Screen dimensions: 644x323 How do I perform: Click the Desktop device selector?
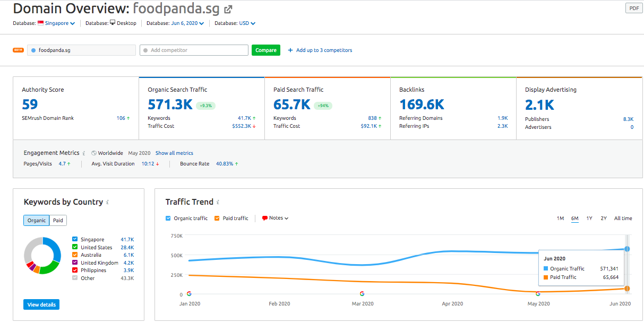(x=123, y=23)
